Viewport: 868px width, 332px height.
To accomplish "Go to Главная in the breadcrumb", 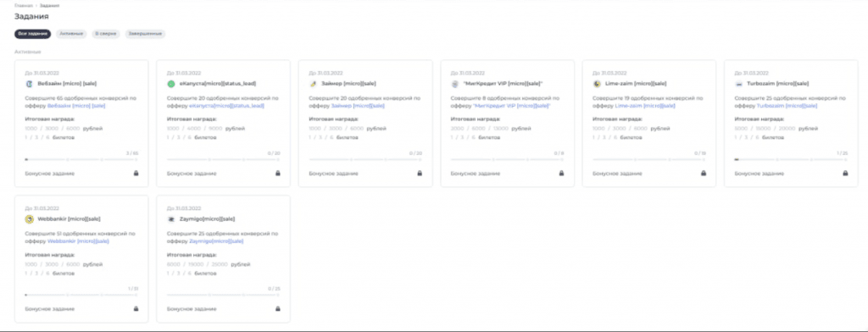I will [22, 5].
